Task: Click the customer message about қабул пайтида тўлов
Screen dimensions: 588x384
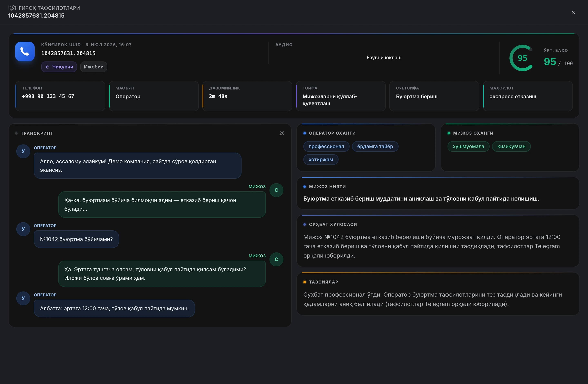Action: point(162,274)
